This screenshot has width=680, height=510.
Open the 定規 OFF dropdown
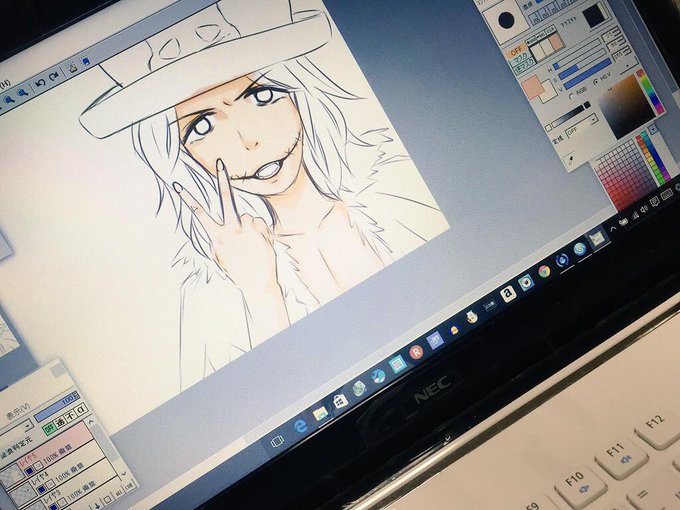click(582, 125)
